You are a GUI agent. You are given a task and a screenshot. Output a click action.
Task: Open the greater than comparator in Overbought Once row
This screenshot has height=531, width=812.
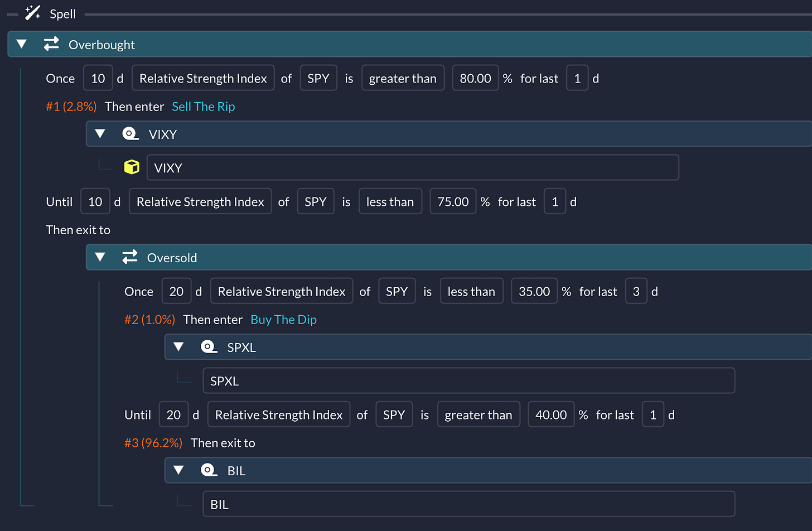[403, 78]
